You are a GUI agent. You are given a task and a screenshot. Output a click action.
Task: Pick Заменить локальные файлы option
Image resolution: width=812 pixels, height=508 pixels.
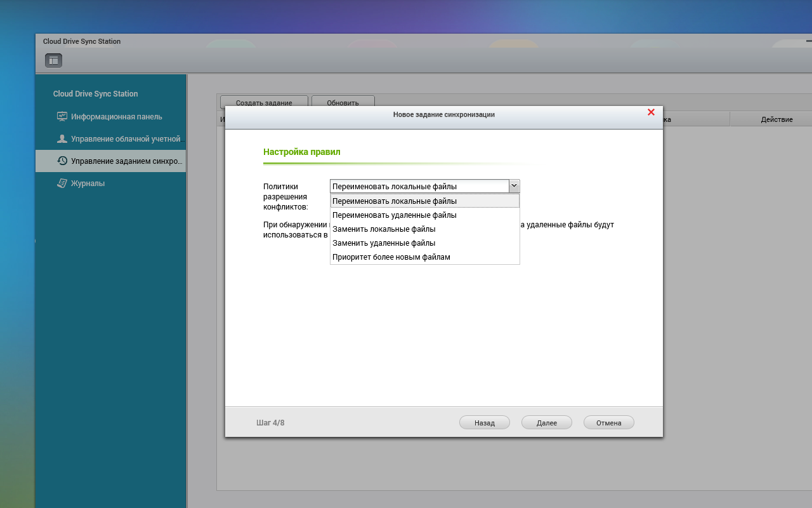tap(425, 229)
